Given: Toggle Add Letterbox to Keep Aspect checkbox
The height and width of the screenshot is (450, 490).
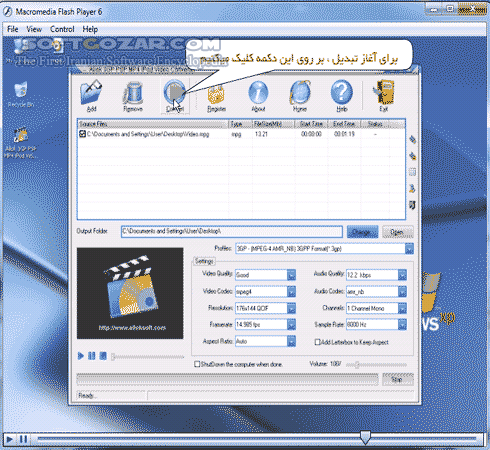Looking at the screenshot, I should 318,342.
